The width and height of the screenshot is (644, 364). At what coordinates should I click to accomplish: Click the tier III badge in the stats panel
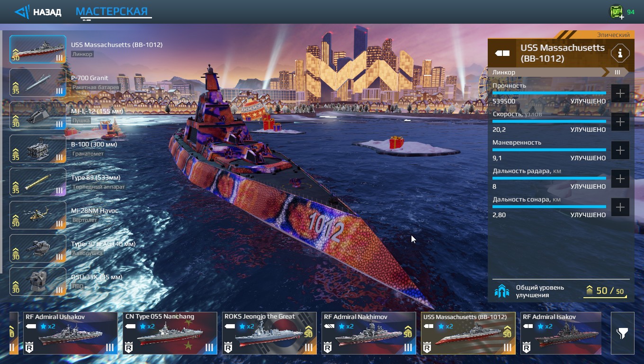(617, 72)
